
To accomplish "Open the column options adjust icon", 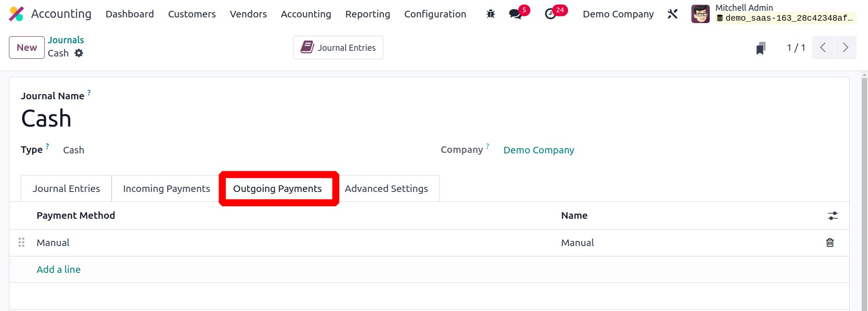I will 833,215.
